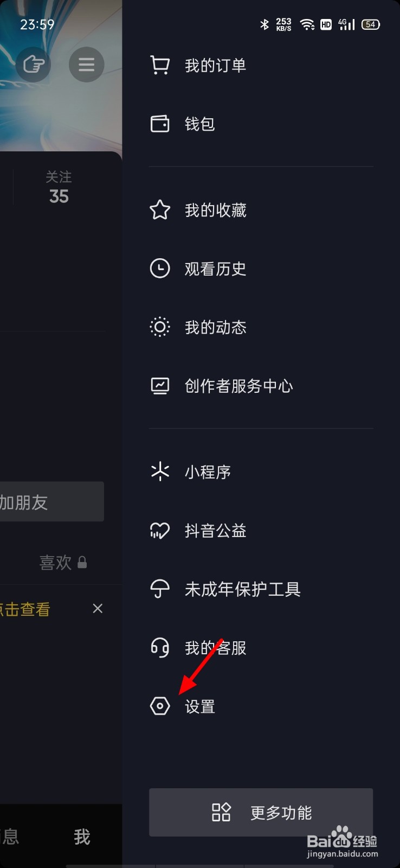Tap the pointing hand icon on profile
Viewport: 400px width, 868px height.
point(34,65)
